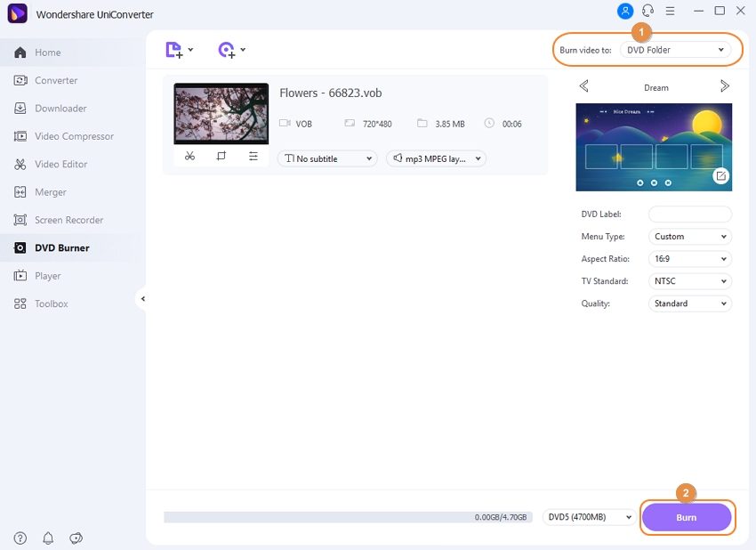
Task: Click the Video Compressor sidebar icon
Action: [x=20, y=136]
